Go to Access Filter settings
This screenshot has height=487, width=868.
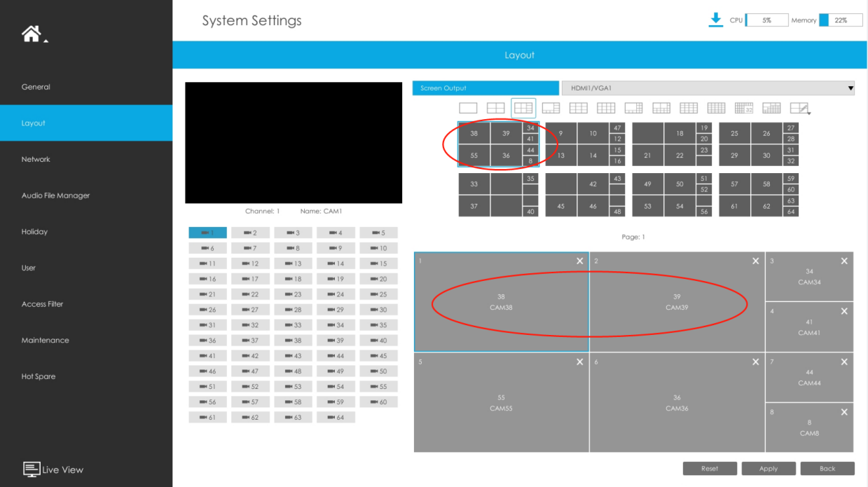click(x=86, y=304)
